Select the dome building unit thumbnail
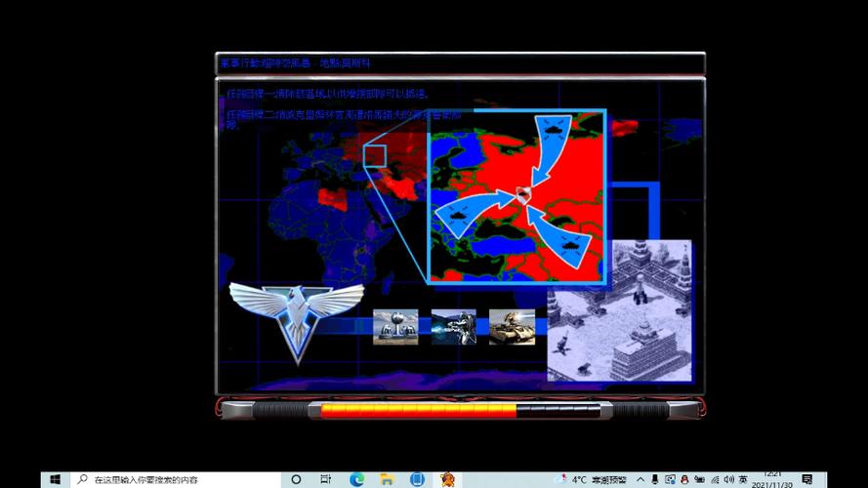The height and width of the screenshot is (488, 868). (x=395, y=327)
